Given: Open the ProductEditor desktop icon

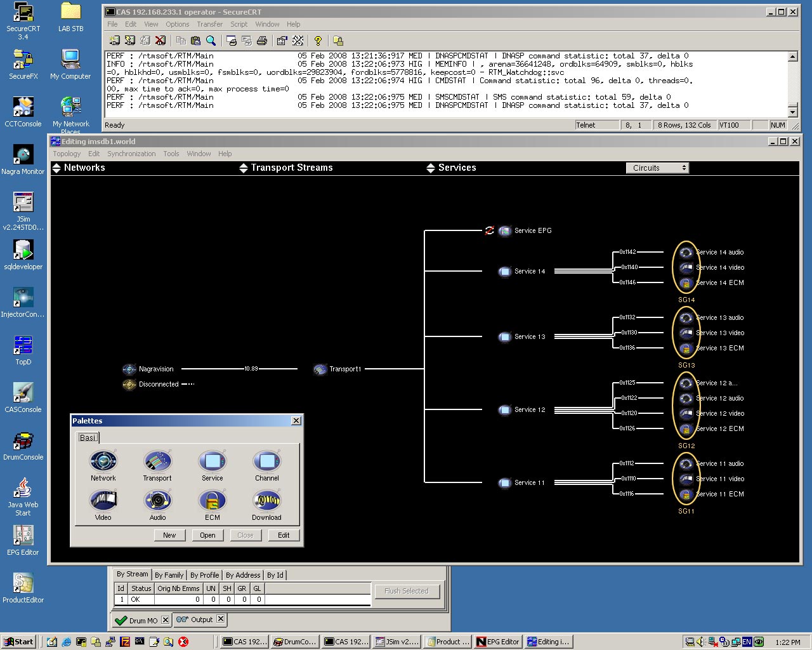Looking at the screenshot, I should coord(23,588).
